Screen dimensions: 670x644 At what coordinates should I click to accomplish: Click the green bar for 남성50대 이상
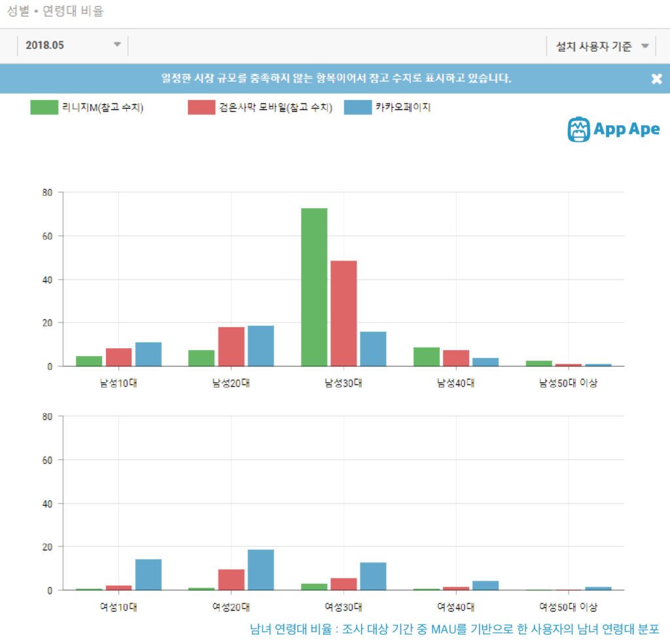point(539,363)
